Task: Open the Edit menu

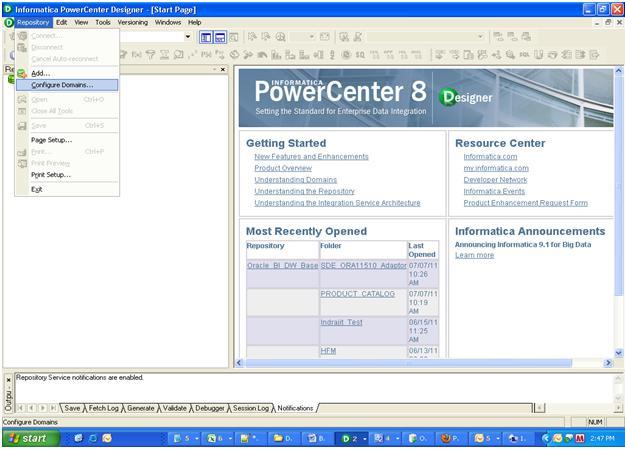Action: [x=61, y=22]
